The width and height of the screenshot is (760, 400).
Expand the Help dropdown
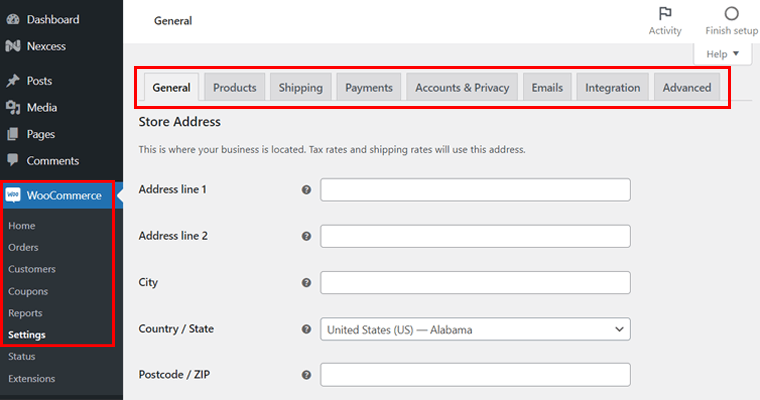coord(723,54)
